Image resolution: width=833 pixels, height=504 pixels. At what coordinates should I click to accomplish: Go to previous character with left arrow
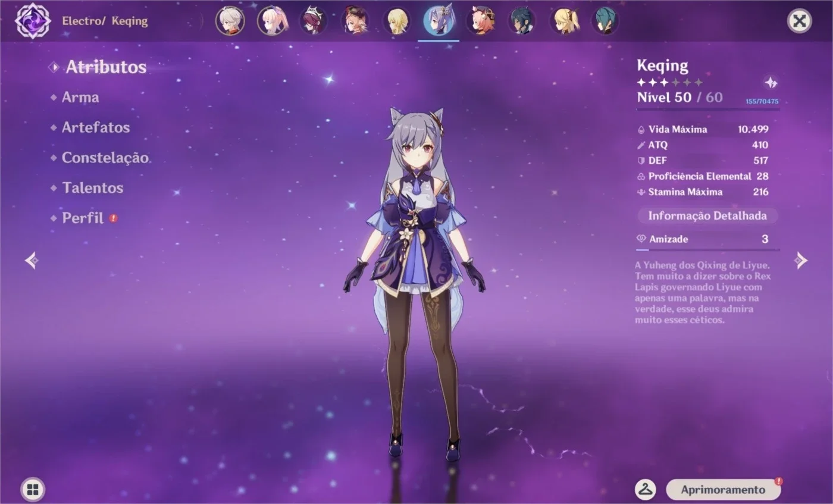[32, 260]
